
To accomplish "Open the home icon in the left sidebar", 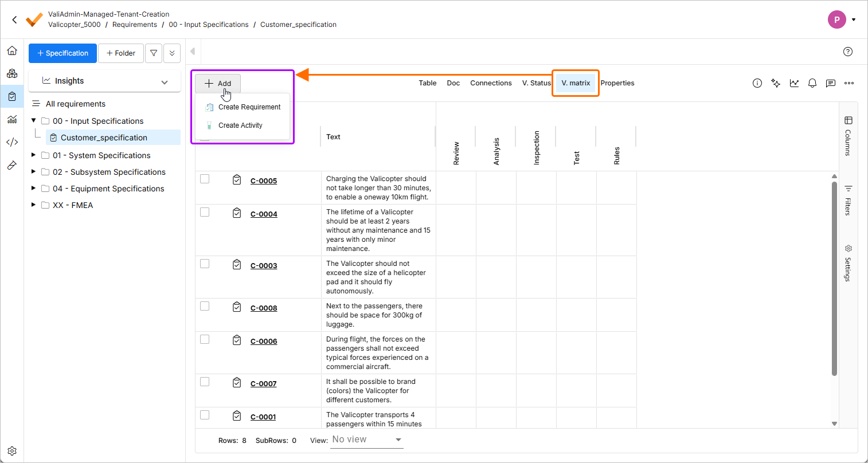I will coord(12,51).
